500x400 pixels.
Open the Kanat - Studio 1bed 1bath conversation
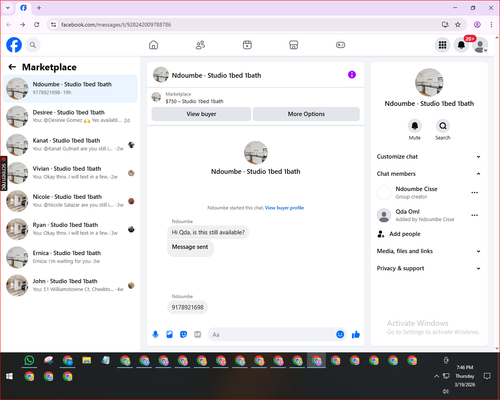[70, 145]
